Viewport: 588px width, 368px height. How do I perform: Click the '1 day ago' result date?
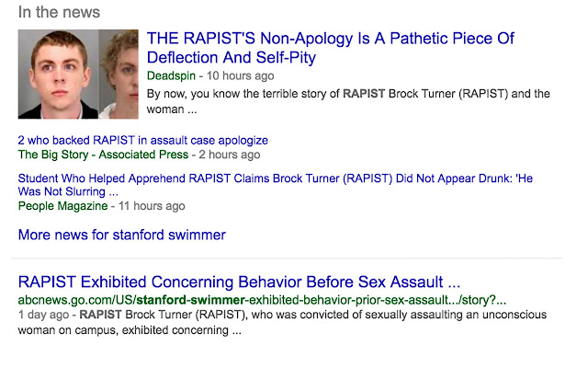[42, 316]
